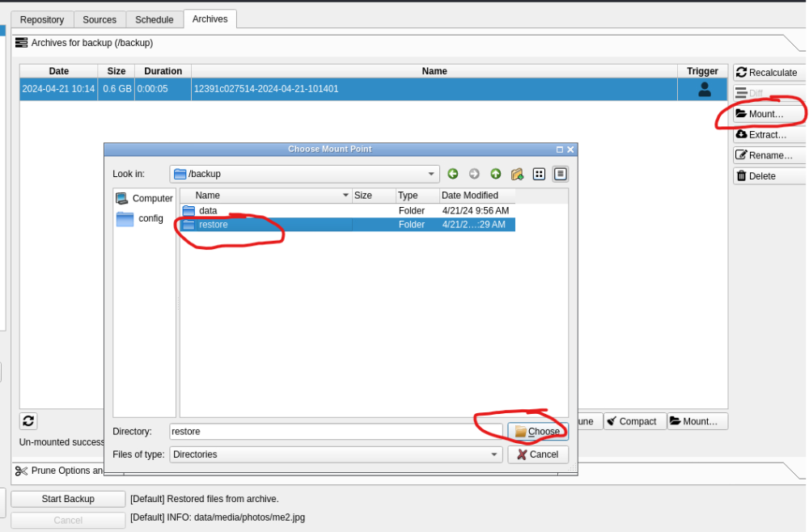Click the Choose button
Viewport: 809px width, 532px height.
point(538,432)
